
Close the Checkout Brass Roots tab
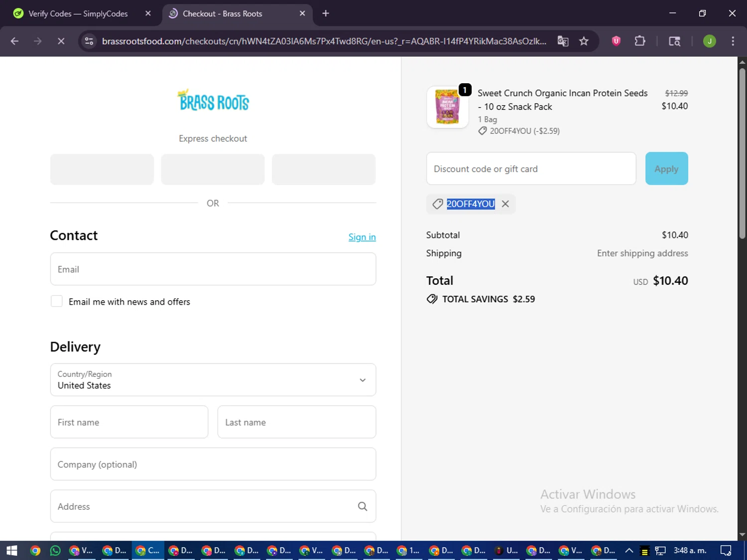coord(302,13)
